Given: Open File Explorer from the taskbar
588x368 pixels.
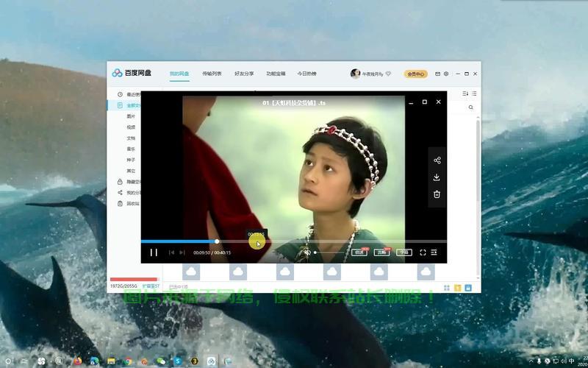Looking at the screenshot, I should click(x=111, y=361).
